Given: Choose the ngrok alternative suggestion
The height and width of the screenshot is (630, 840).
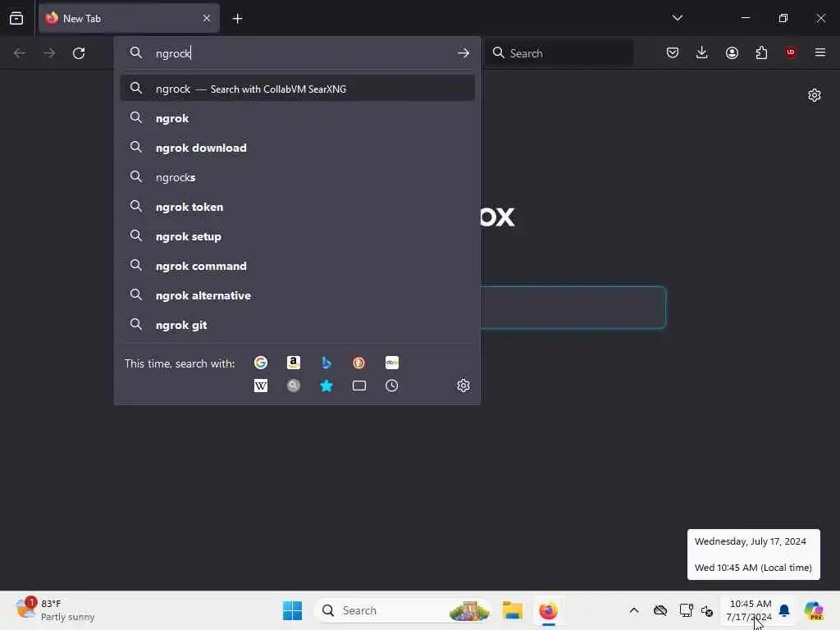Looking at the screenshot, I should point(297,295).
